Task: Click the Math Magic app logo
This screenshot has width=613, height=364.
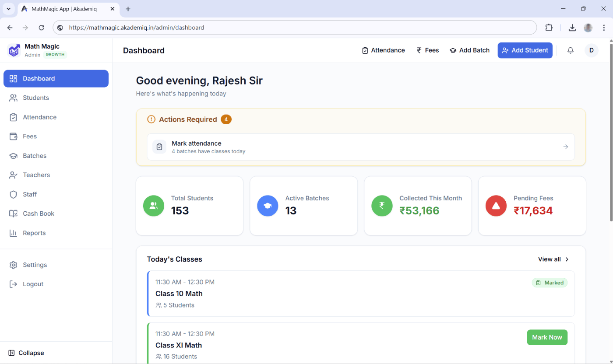Action: point(14,50)
